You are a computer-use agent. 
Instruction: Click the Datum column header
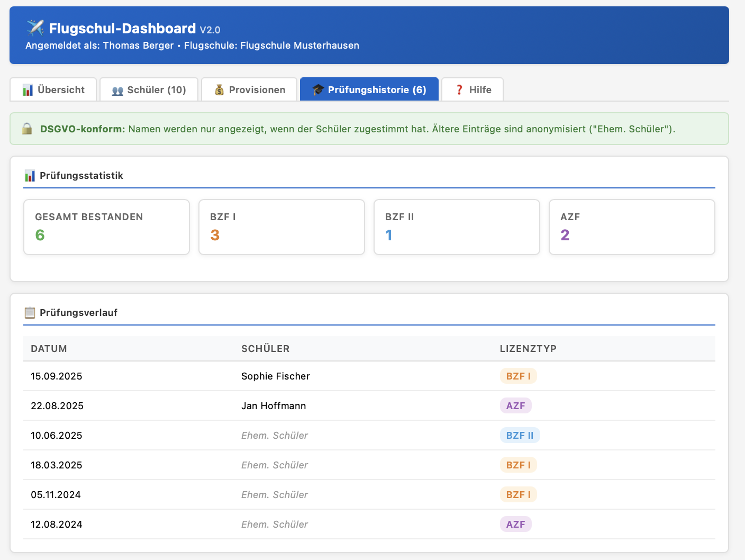tap(49, 349)
